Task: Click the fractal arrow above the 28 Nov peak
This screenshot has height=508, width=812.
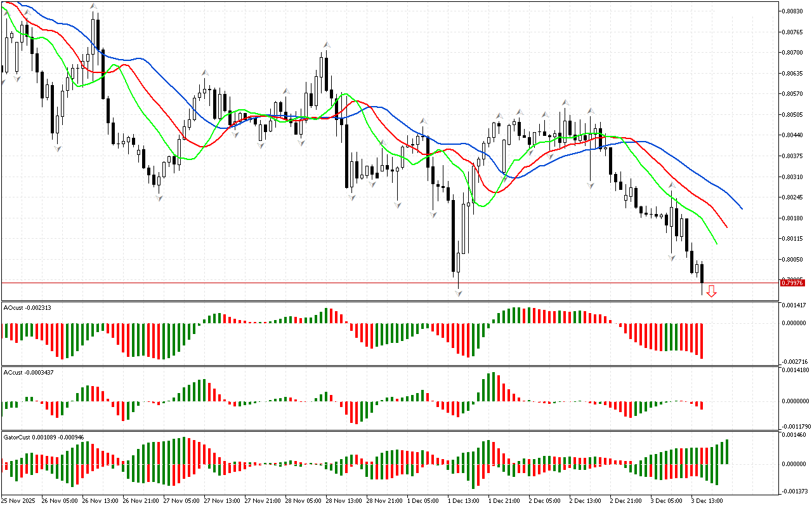Action: click(327, 44)
